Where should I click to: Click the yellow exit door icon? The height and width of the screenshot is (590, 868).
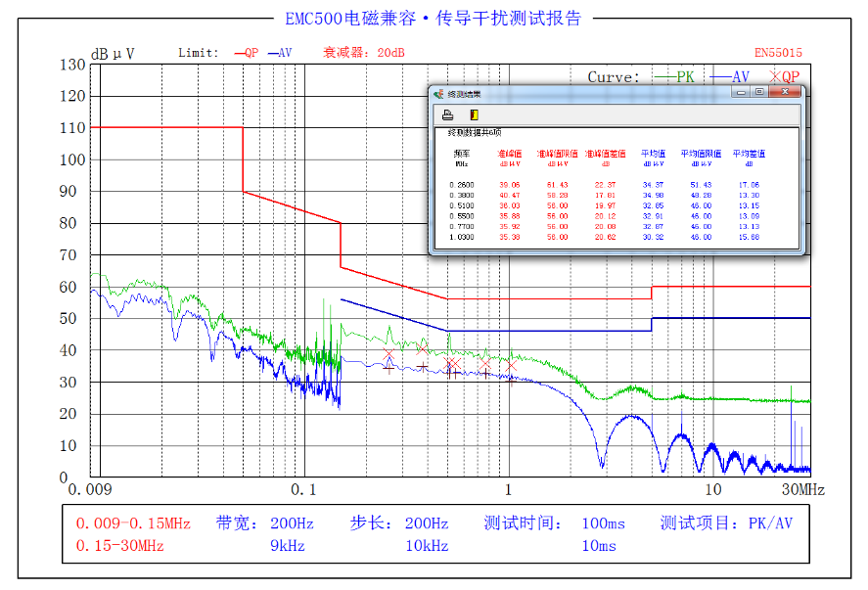click(x=474, y=114)
